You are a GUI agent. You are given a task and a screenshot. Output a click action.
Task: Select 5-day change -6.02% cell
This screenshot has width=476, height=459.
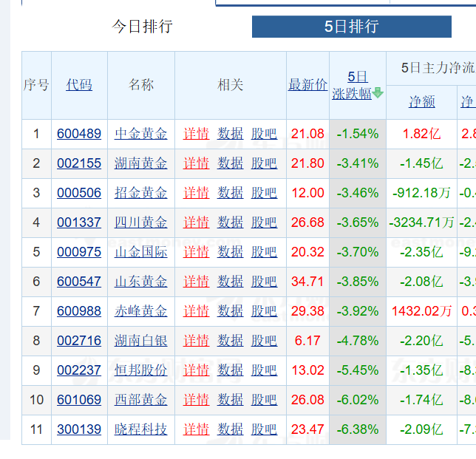pyautogui.click(x=358, y=400)
